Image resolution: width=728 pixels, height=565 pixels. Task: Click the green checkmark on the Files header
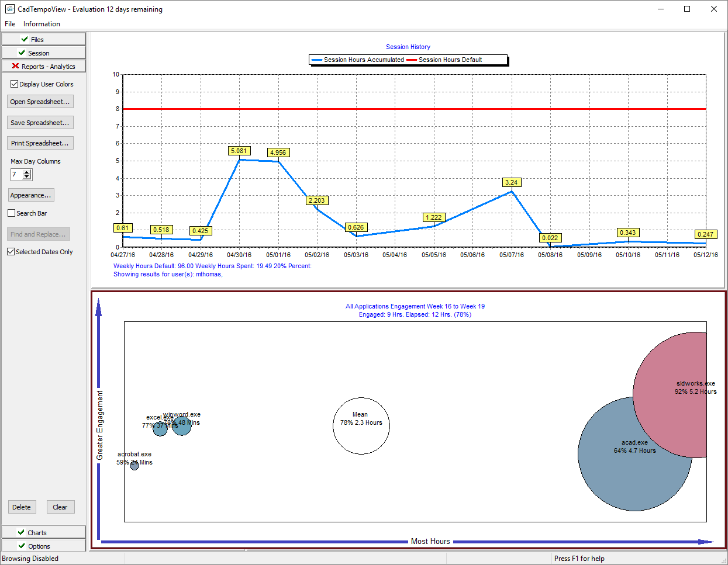(25, 39)
